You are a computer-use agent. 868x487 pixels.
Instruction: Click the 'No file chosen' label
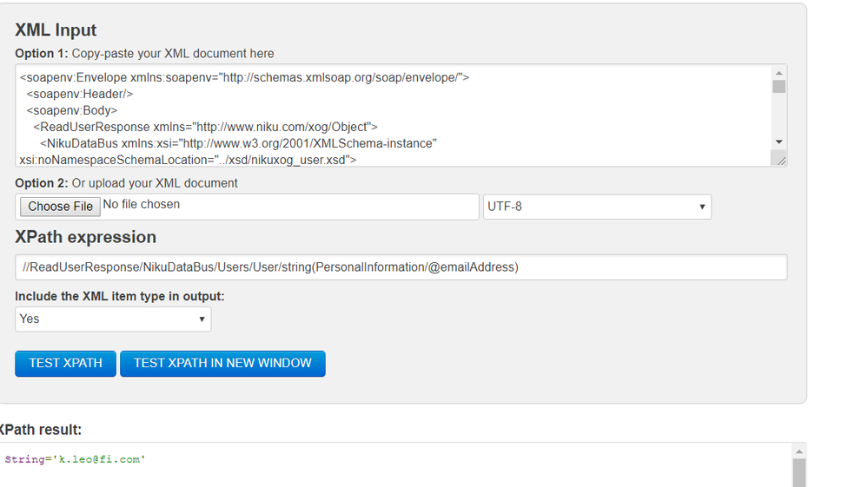142,205
